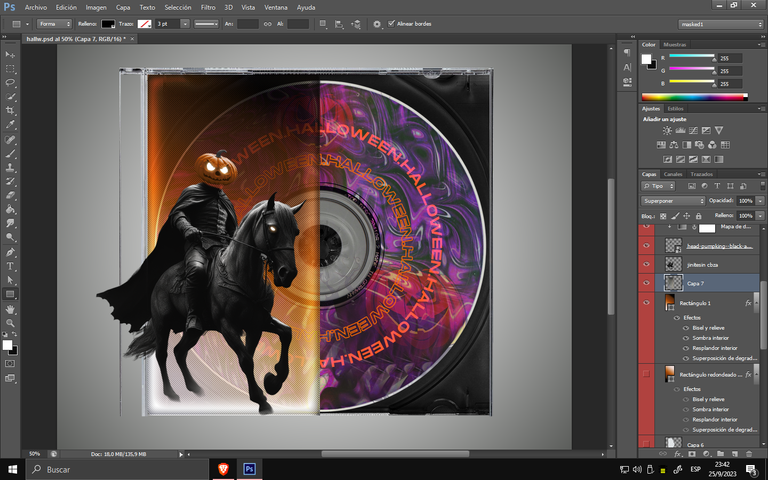
Task: Open the Forma tool mode dropdown
Action: click(54, 24)
